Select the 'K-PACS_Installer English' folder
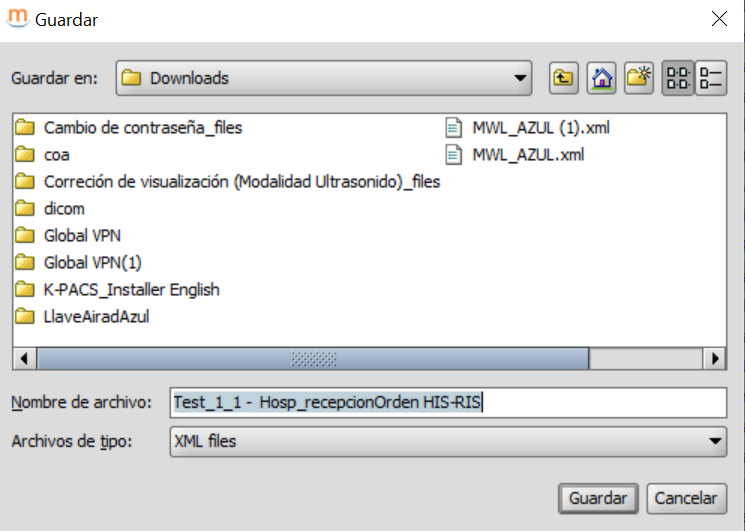The image size is (745, 531). [x=131, y=290]
